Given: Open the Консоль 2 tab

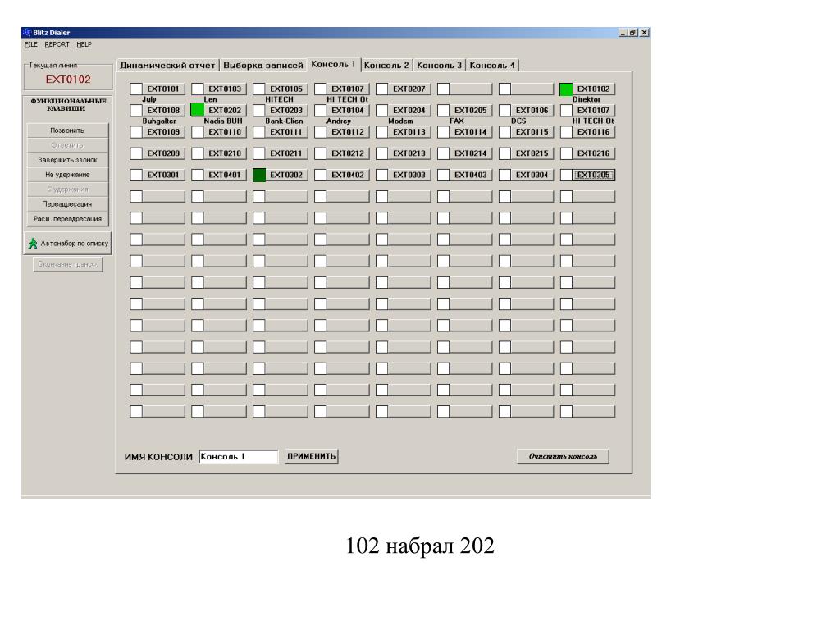Looking at the screenshot, I should click(386, 66).
